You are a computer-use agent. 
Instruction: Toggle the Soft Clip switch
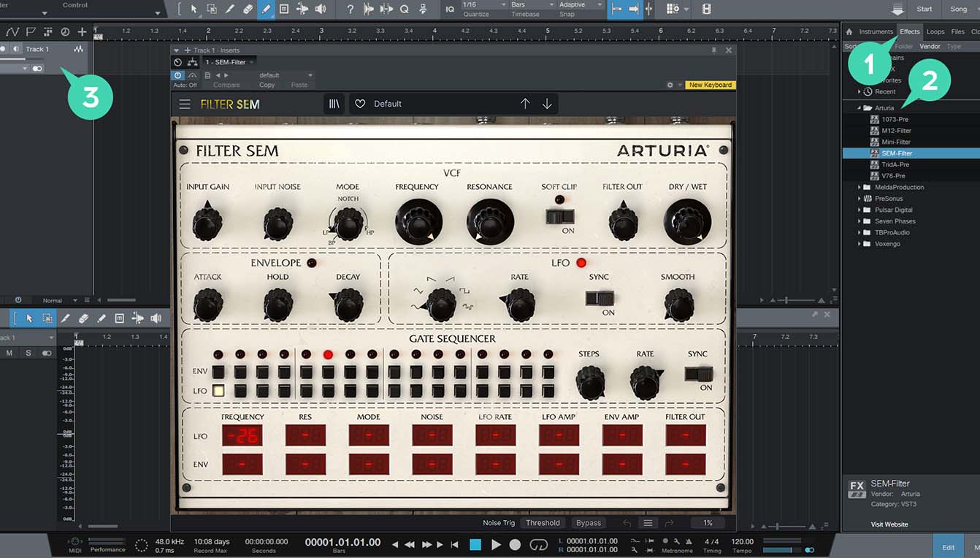click(559, 216)
